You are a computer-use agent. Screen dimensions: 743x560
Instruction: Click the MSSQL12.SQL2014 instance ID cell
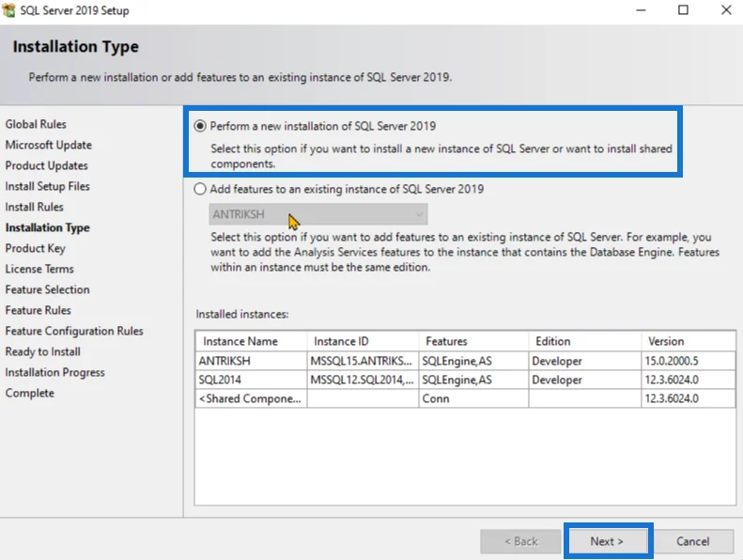point(363,380)
